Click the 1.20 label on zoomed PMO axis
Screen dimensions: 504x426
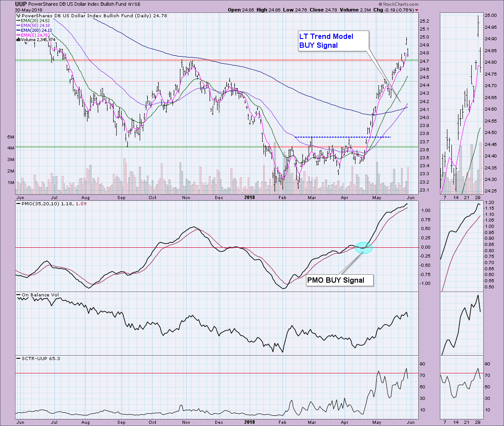click(x=489, y=203)
